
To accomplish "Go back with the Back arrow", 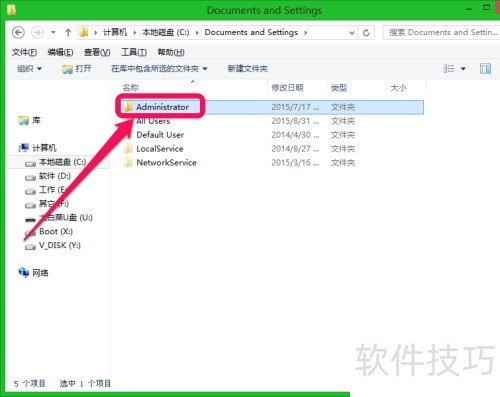I will point(18,33).
